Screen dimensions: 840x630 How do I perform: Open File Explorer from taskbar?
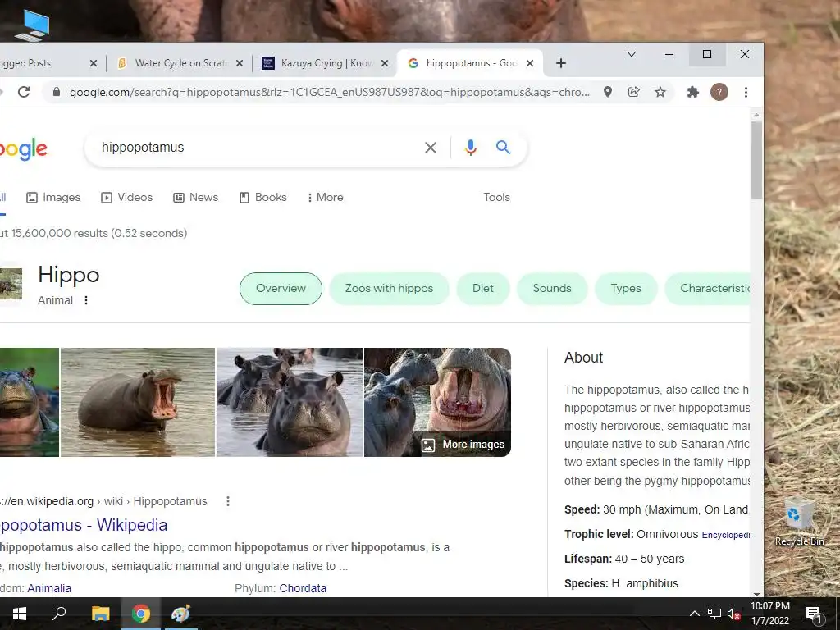pos(100,614)
